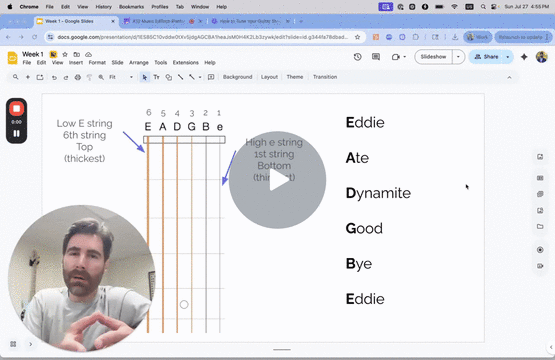Open the Arrange menu
Viewport: 555px width, 360px height.
coord(138,63)
